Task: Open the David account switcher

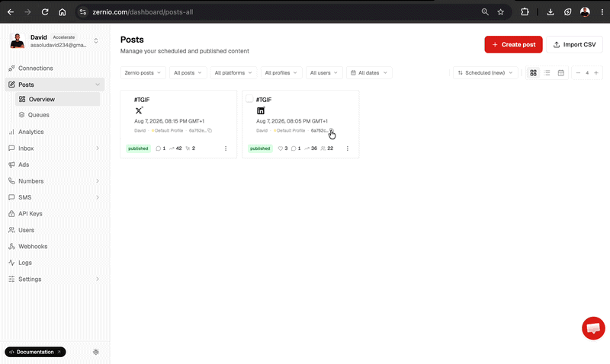Action: 55,41
